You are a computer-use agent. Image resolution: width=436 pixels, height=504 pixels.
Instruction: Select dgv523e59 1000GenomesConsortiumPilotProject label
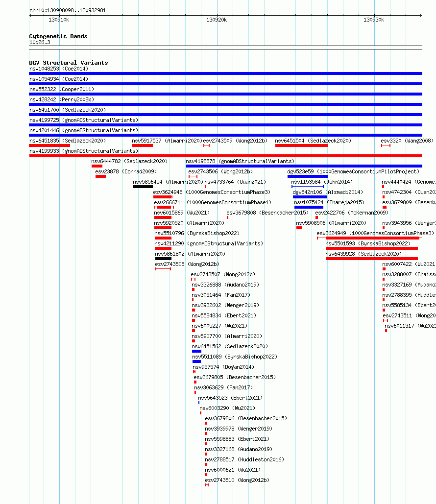click(x=353, y=171)
